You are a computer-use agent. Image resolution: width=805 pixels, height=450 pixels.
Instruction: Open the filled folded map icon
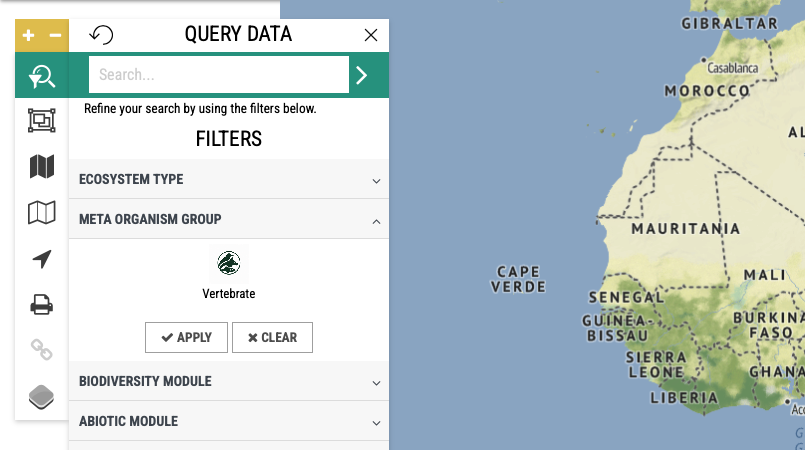[x=42, y=166]
